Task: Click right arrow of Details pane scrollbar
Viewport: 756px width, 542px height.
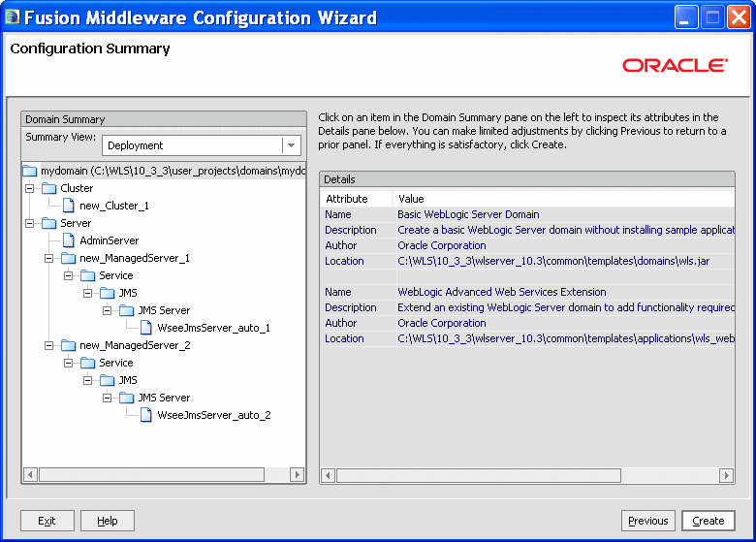Action: click(x=726, y=476)
